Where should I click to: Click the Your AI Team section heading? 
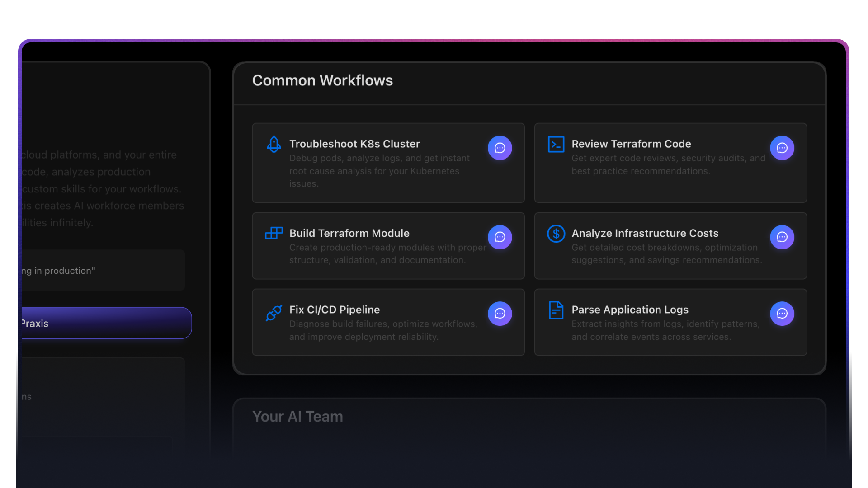click(x=297, y=416)
